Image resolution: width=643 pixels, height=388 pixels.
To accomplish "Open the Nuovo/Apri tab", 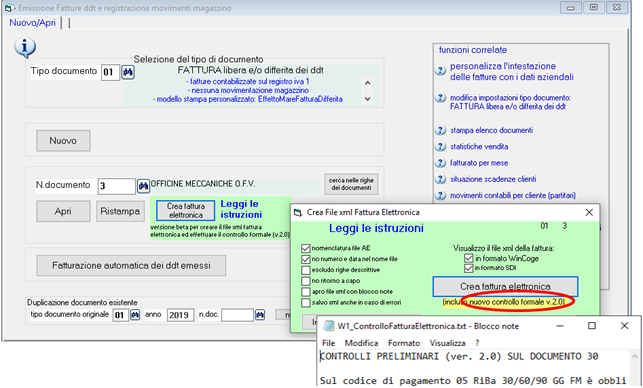I will (32, 23).
